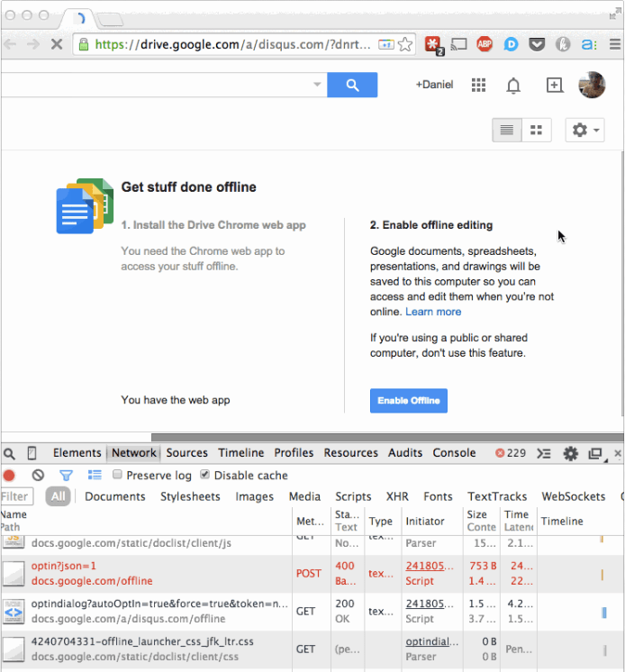Open the Sources panel tab
625x672 pixels.
186,453
